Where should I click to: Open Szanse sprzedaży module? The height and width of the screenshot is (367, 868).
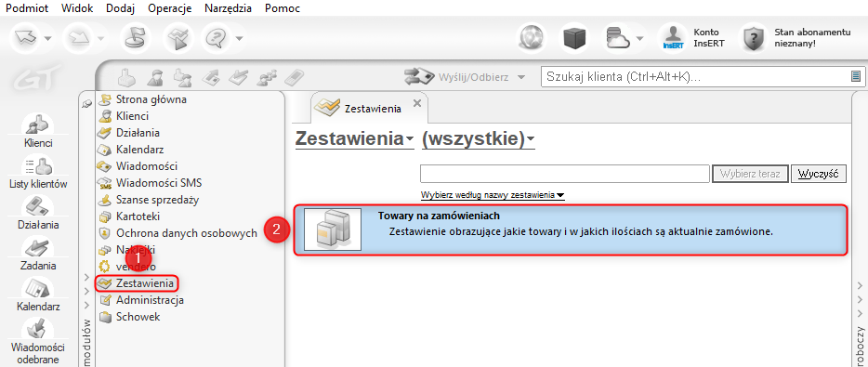[x=148, y=199]
